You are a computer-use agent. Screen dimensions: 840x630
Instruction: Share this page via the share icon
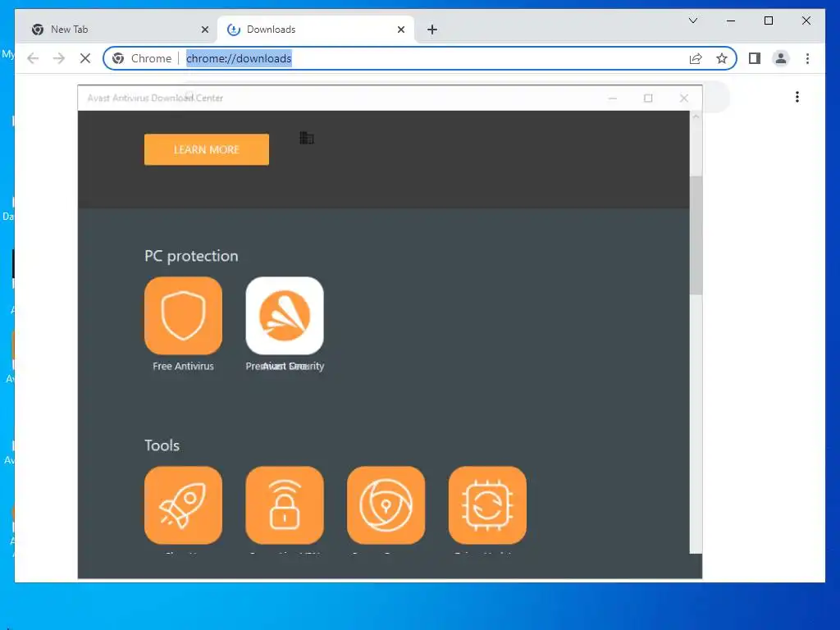tap(696, 58)
